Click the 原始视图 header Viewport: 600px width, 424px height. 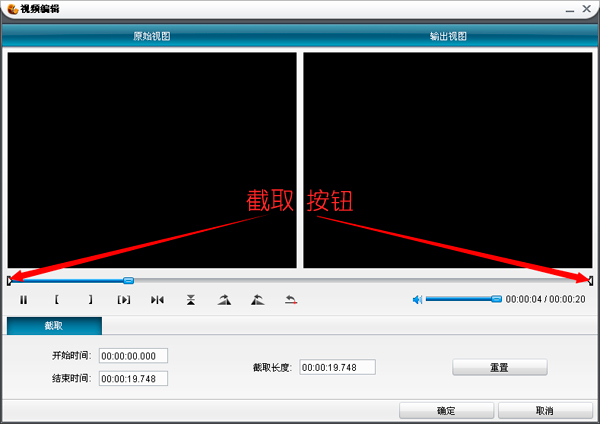(x=152, y=36)
